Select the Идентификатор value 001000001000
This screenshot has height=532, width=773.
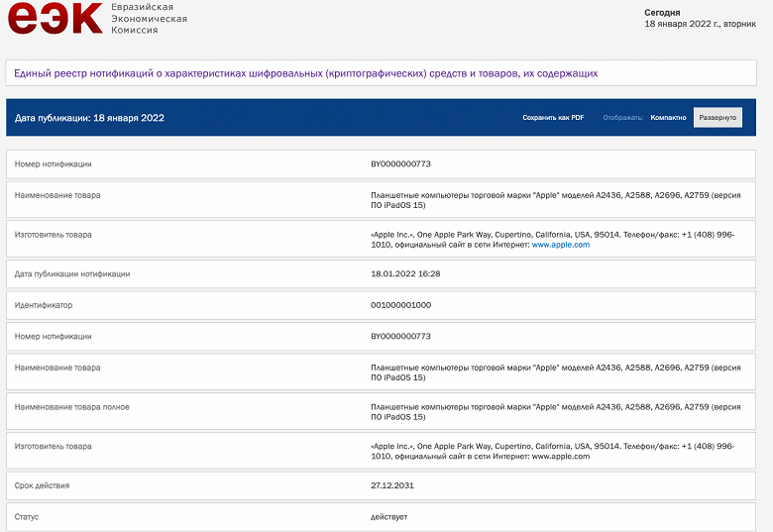(400, 305)
